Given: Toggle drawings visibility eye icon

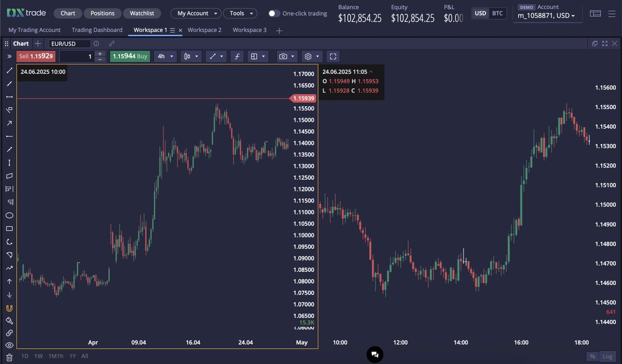Looking at the screenshot, I should click(9, 345).
